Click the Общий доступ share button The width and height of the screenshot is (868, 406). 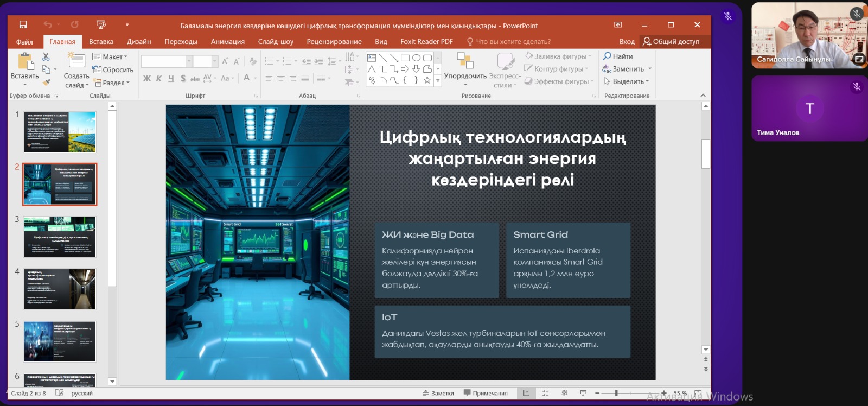671,41
